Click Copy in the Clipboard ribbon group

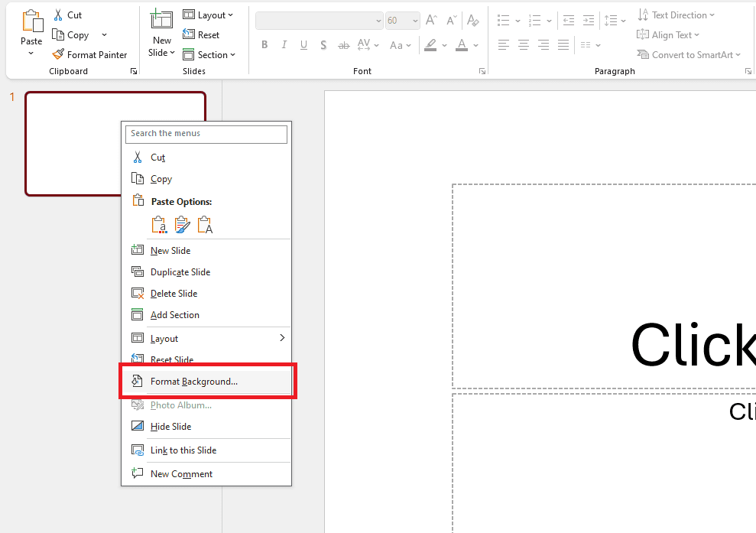(x=71, y=34)
